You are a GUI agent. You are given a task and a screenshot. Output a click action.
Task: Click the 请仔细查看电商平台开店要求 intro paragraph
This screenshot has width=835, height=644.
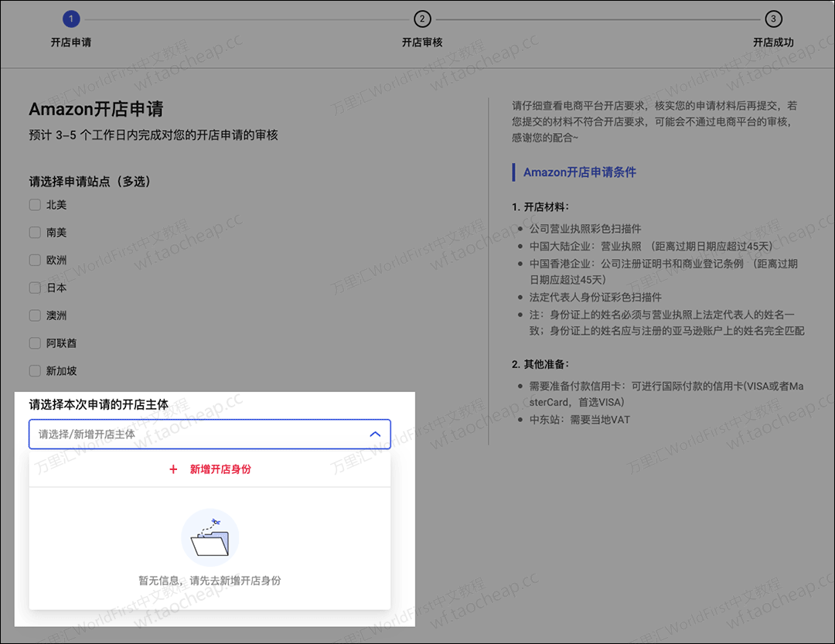tap(655, 121)
